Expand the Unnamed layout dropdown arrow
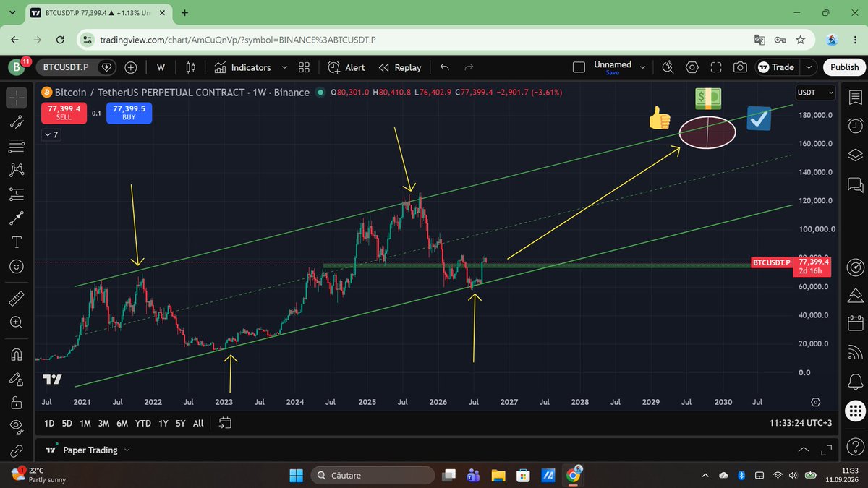This screenshot has height=488, width=868. coord(642,67)
